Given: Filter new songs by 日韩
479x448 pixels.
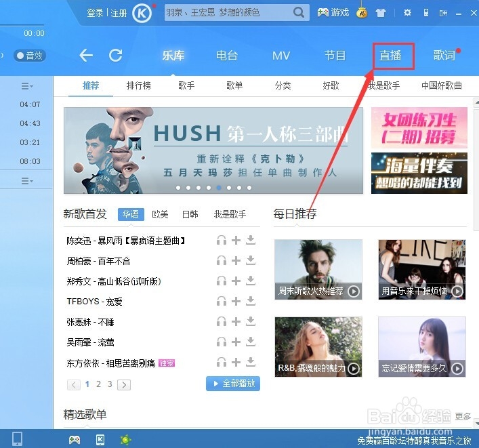Looking at the screenshot, I should tap(190, 214).
